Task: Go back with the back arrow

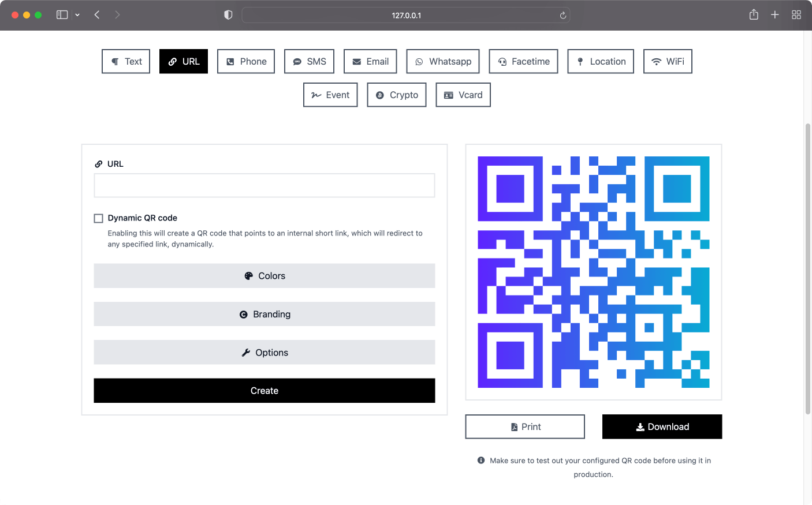Action: point(97,15)
